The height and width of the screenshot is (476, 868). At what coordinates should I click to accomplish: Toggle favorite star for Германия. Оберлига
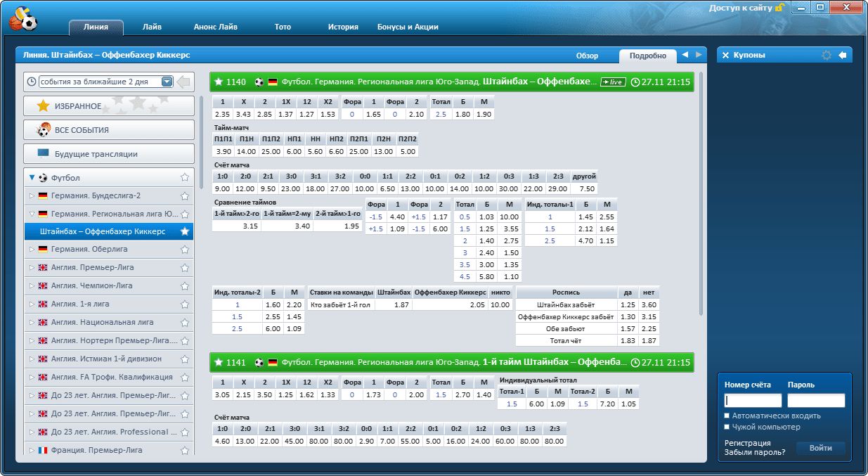point(185,250)
